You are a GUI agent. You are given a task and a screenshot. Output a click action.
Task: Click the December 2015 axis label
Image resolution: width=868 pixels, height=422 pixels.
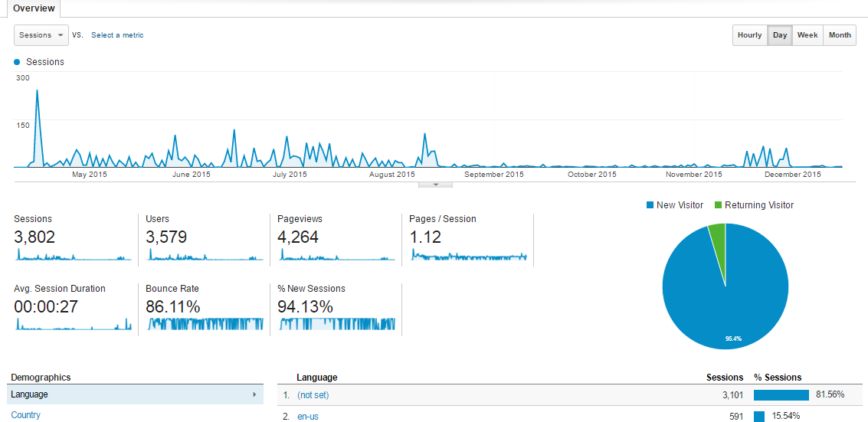tap(792, 175)
